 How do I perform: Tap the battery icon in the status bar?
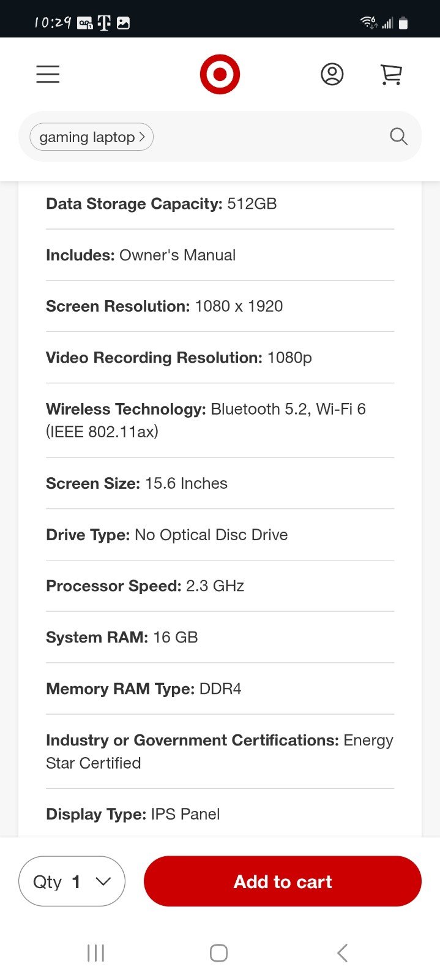coord(403,23)
